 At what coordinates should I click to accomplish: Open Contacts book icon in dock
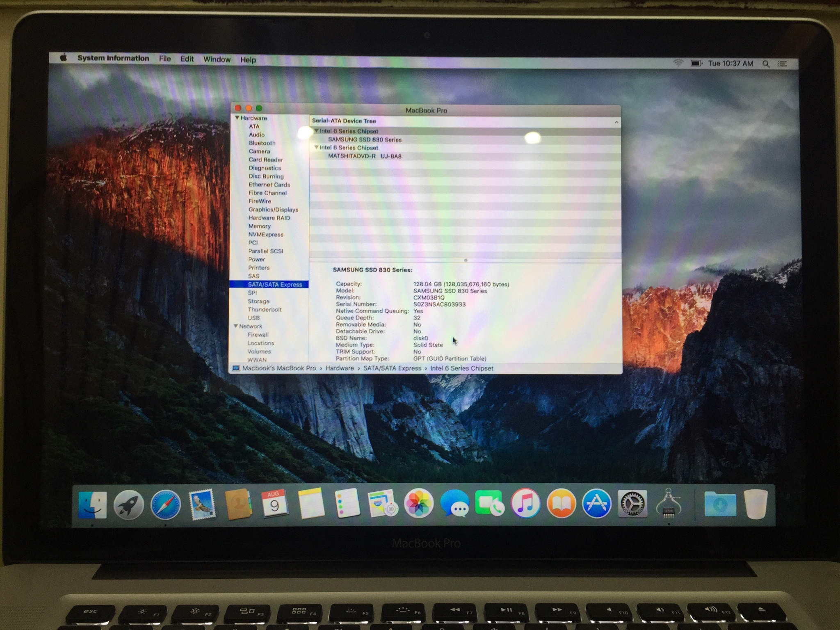[x=238, y=504]
